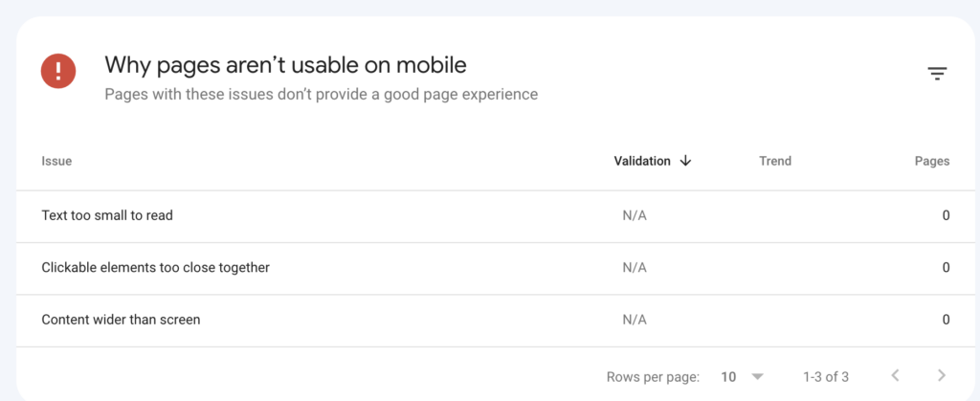Expand the rows per page dropdown arrow
Screen dimensions: 980x401
[757, 376]
